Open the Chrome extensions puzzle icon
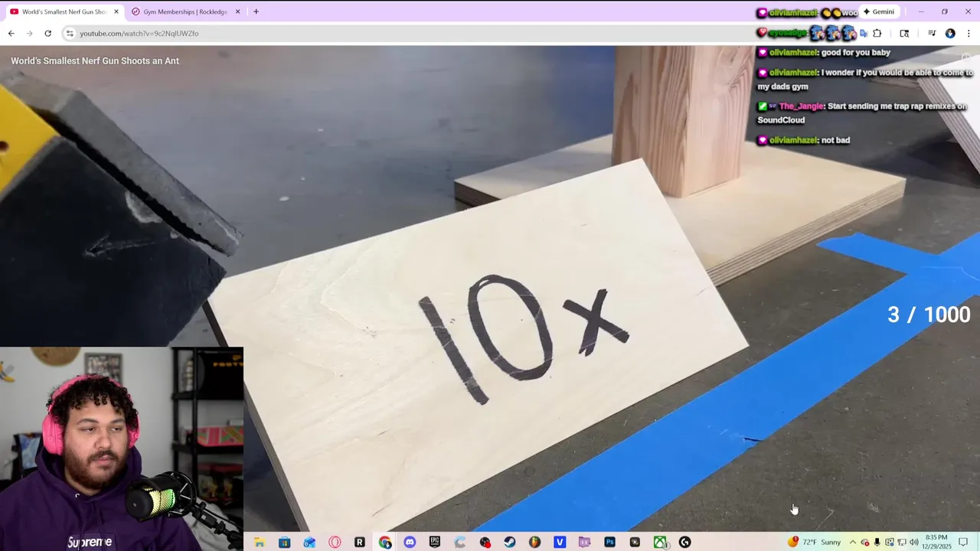Viewport: 980px width, 551px height. pyautogui.click(x=877, y=34)
